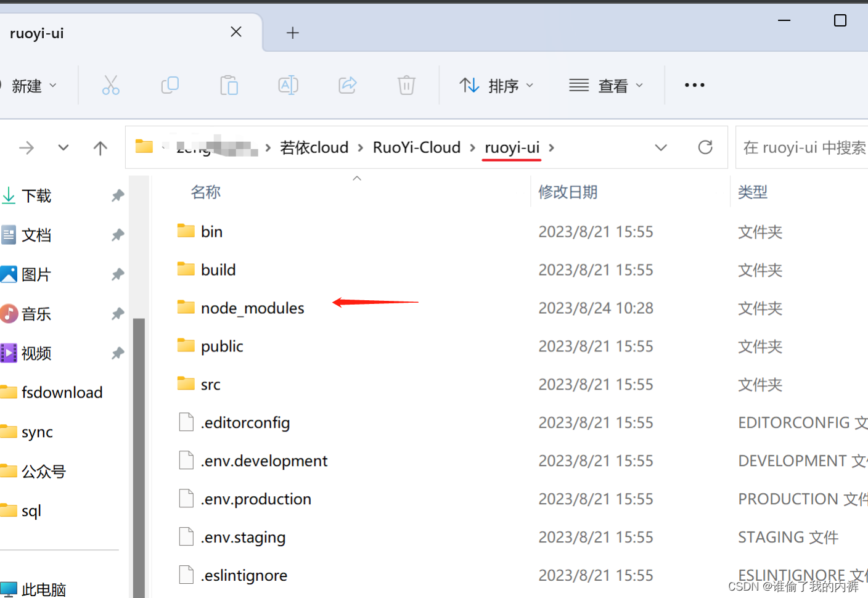Screen dimensions: 868x598
Task: Close the ruoyi-ui tab
Action: [236, 32]
